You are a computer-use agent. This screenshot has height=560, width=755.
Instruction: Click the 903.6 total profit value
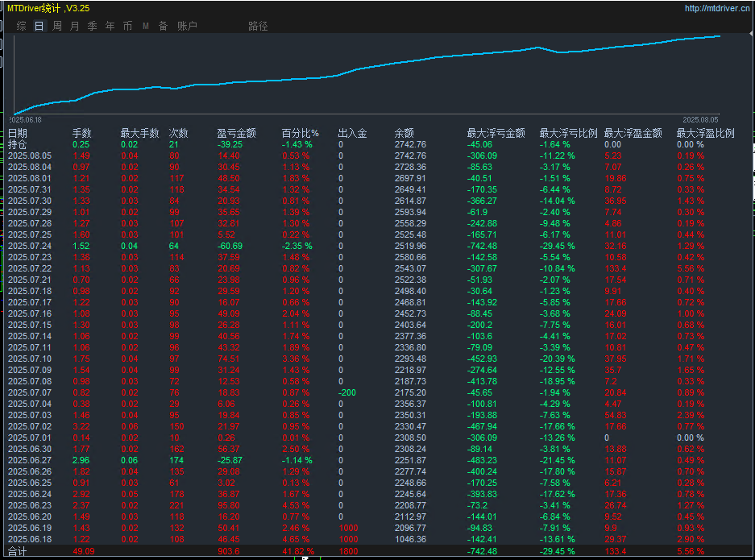[229, 551]
